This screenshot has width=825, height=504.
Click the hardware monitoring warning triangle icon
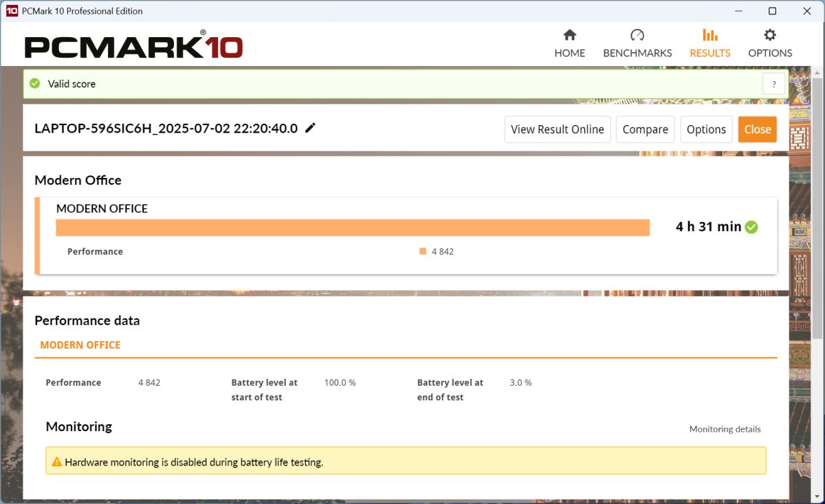pos(56,462)
